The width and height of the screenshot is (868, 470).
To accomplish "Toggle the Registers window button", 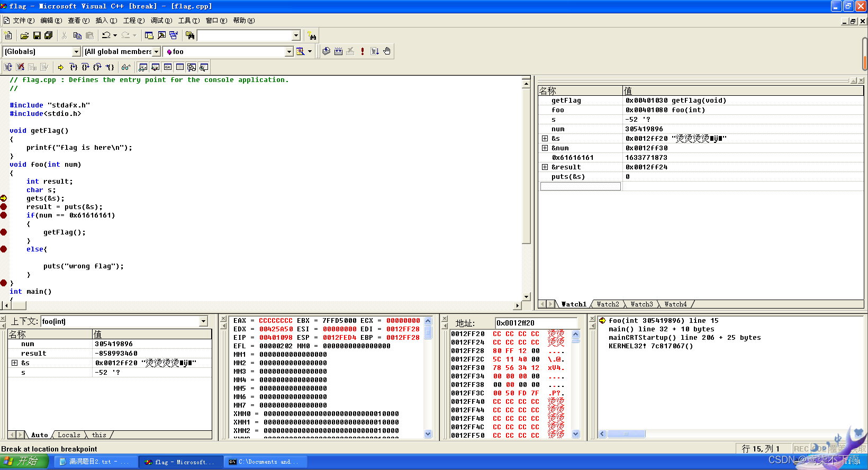I will 167,67.
